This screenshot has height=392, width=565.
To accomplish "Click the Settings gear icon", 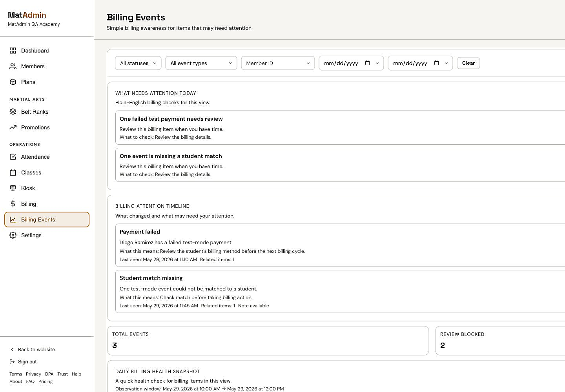I will [13, 235].
